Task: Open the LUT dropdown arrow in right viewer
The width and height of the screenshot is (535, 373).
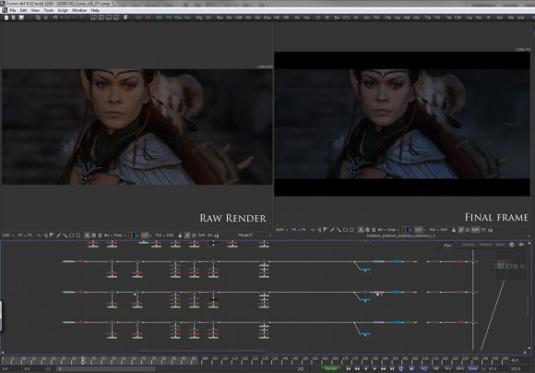Action: pyautogui.click(x=424, y=230)
